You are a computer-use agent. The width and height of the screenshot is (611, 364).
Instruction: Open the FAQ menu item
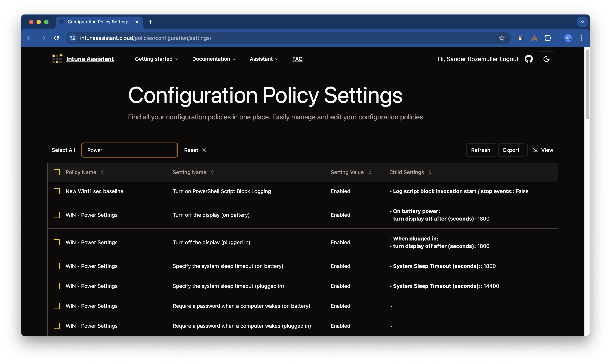[297, 58]
